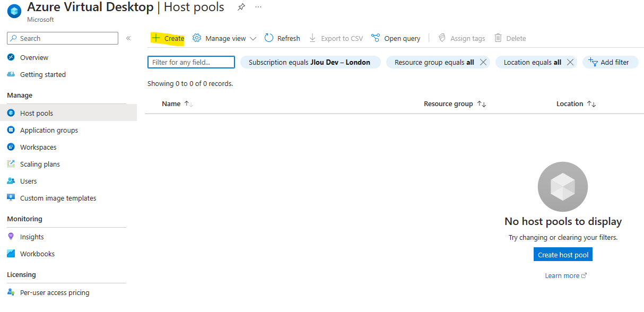The image size is (644, 312).
Task: Open Getting started page
Action: (43, 74)
